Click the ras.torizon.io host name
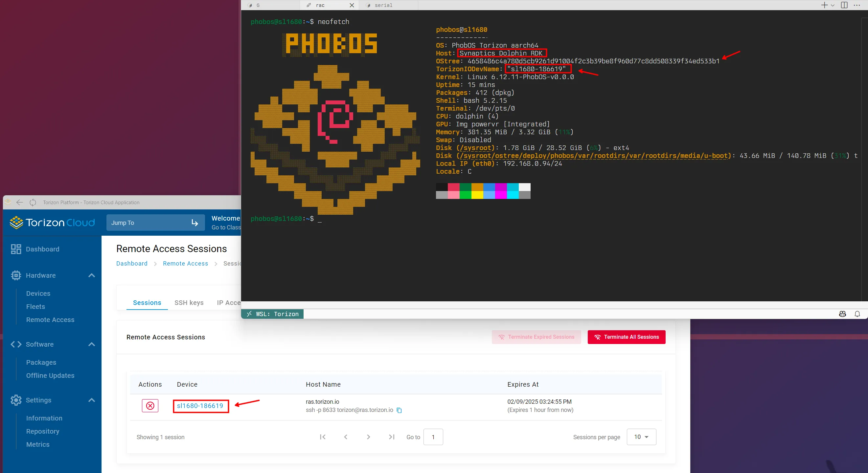 click(323, 402)
